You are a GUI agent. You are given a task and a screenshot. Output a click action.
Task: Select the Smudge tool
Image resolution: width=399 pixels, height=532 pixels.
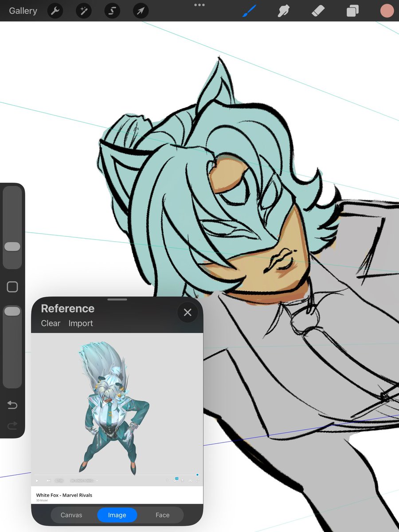coord(284,11)
